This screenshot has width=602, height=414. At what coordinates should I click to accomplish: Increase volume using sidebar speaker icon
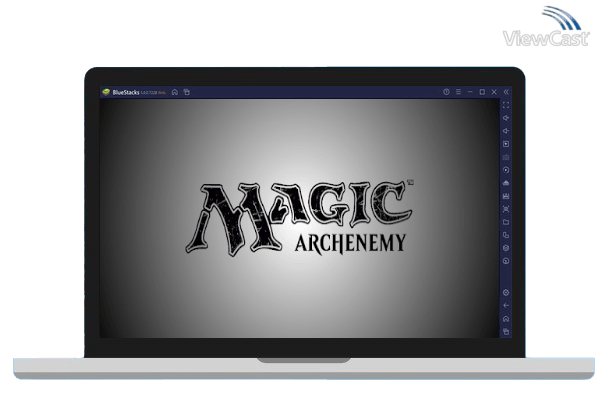(x=506, y=118)
